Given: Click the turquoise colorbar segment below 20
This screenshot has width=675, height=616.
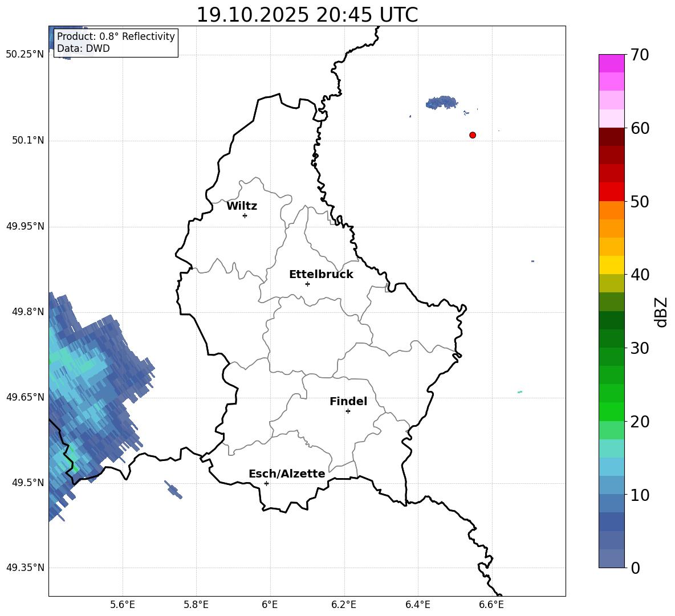Looking at the screenshot, I should 611,448.
